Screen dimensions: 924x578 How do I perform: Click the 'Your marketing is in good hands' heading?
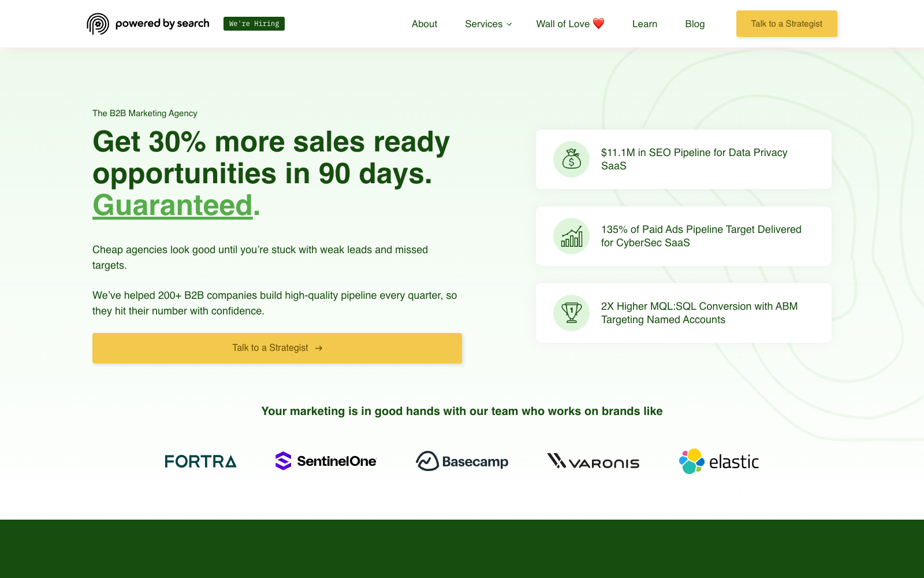462,411
